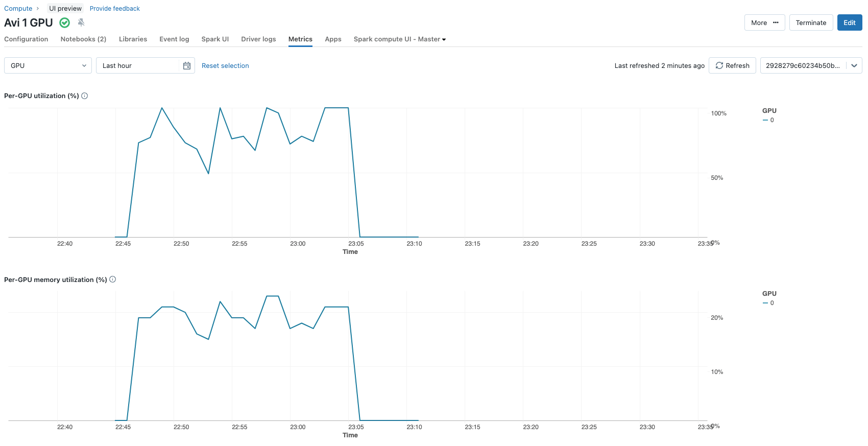The width and height of the screenshot is (868, 446).
Task: Switch to the Event log tab
Action: pyautogui.click(x=174, y=39)
